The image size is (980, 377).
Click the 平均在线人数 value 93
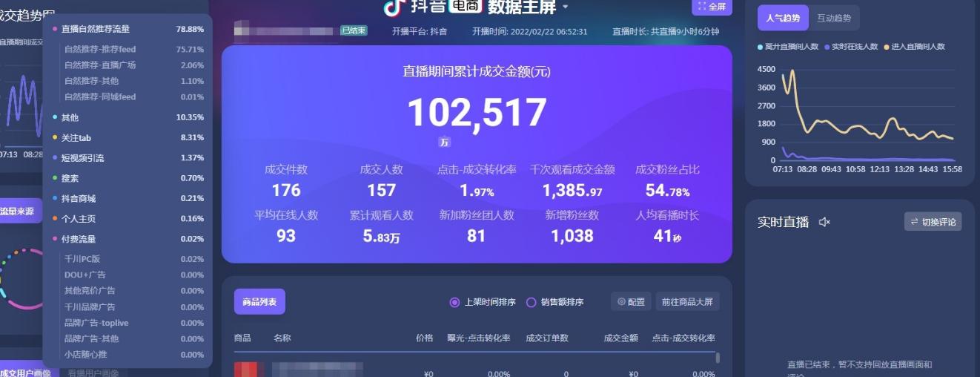point(286,236)
